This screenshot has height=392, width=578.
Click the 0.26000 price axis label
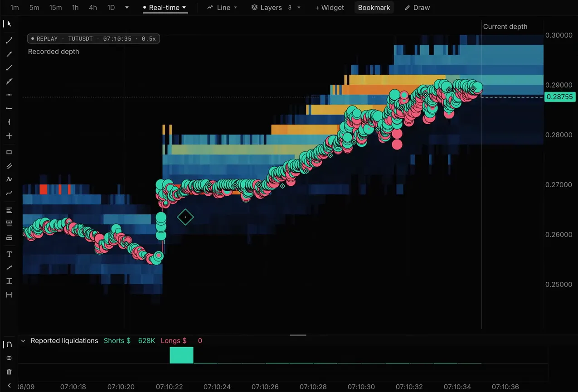coord(559,235)
